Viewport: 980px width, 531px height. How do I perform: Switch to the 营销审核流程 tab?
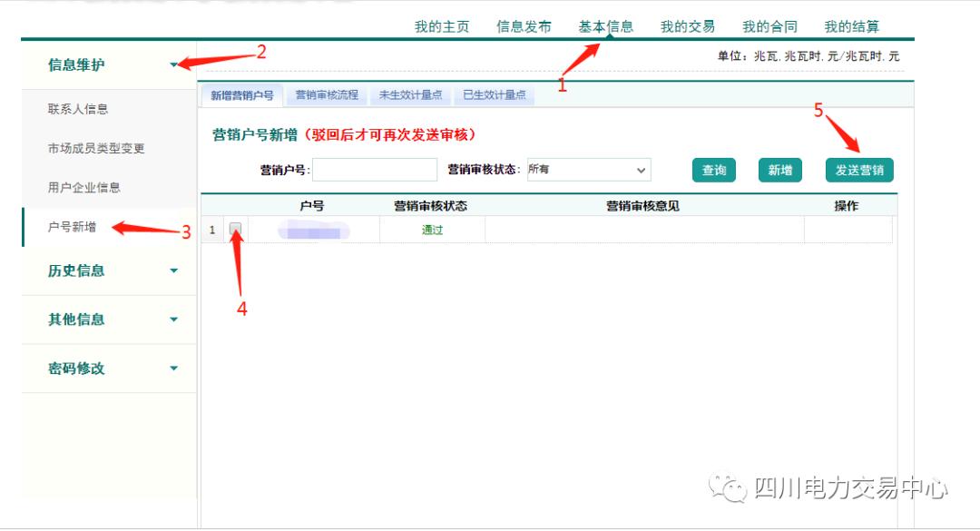tap(329, 93)
